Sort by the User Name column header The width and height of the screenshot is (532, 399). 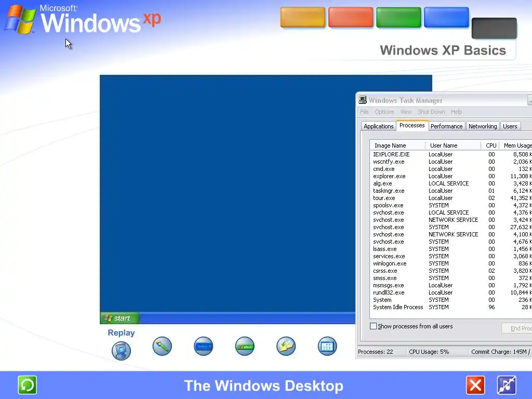pos(453,145)
